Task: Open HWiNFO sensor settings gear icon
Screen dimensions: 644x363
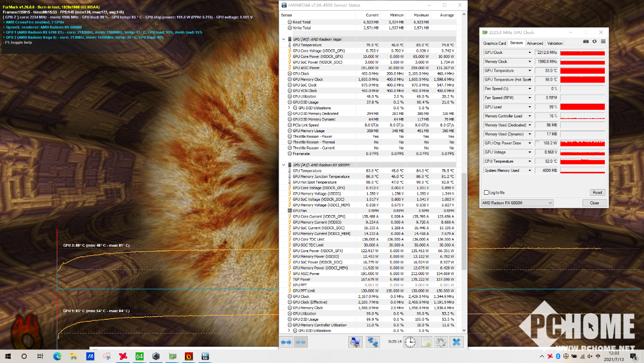Action: click(x=441, y=342)
